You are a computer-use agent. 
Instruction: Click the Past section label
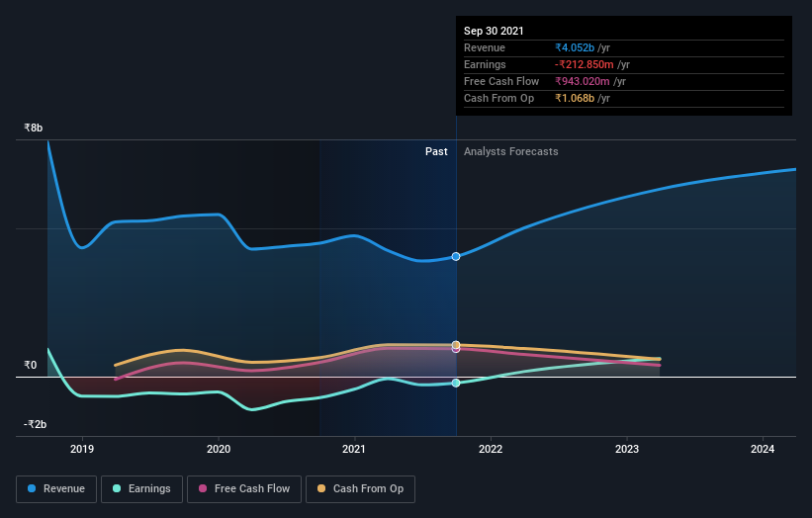(436, 151)
